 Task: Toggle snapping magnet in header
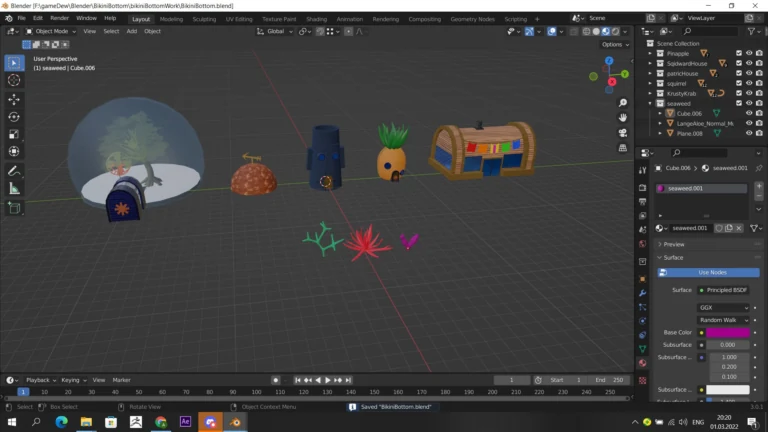[320, 31]
